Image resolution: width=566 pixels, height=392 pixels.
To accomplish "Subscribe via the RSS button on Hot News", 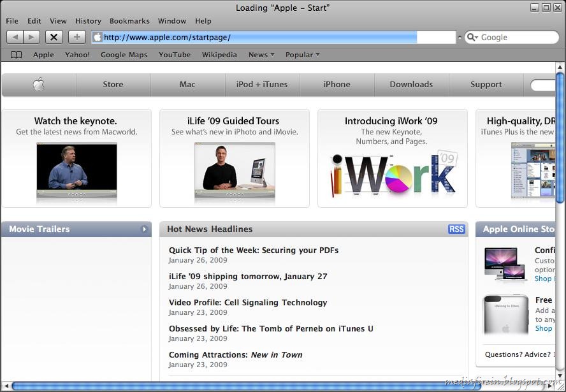I will (456, 229).
